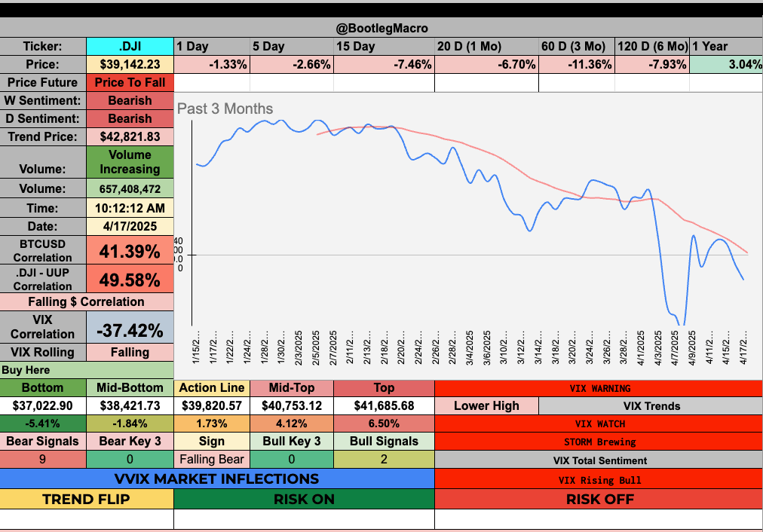Select the Bull Signals count 2
This screenshot has height=532, width=763.
384,459
